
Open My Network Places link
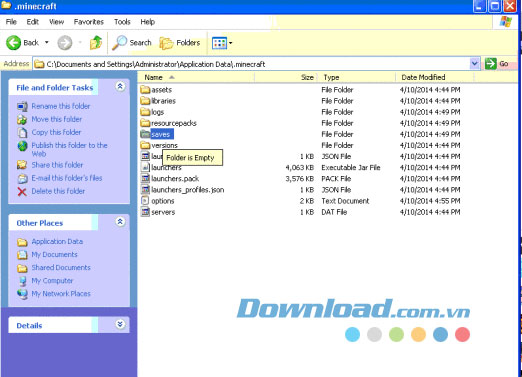(x=61, y=293)
